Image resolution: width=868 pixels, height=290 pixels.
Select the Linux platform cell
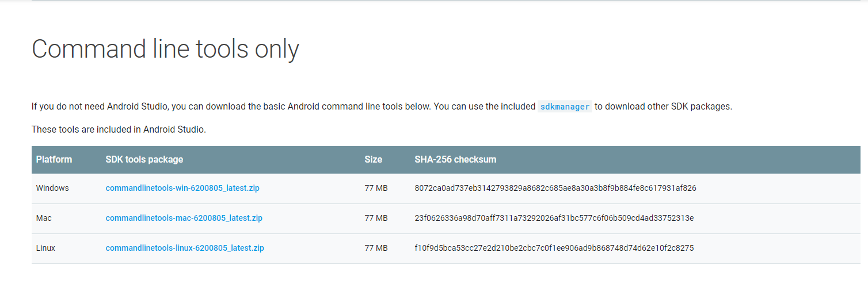click(45, 248)
